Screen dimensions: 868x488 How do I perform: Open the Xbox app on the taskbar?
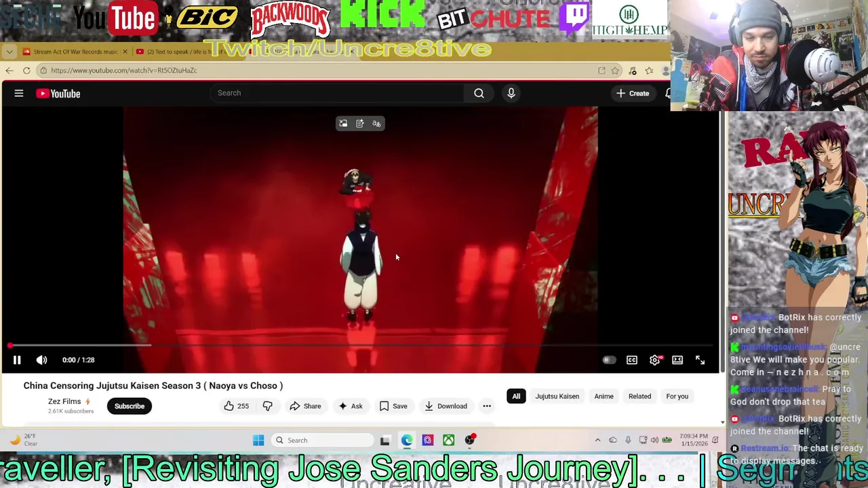(x=448, y=441)
